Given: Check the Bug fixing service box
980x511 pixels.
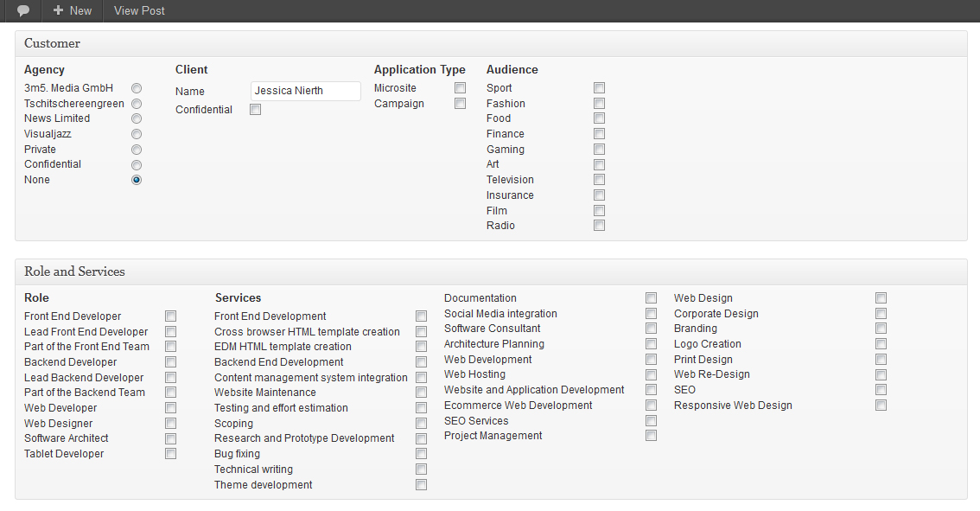Looking at the screenshot, I should [422, 454].
